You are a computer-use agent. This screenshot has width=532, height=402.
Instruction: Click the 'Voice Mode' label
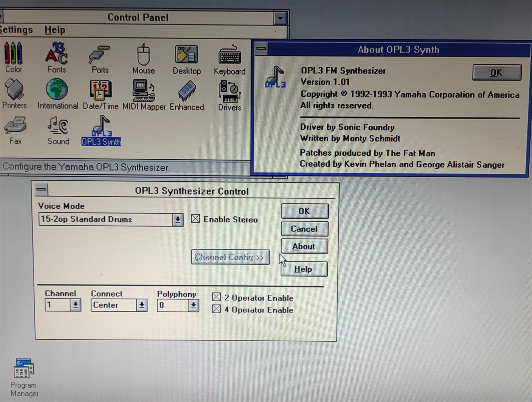pos(61,206)
